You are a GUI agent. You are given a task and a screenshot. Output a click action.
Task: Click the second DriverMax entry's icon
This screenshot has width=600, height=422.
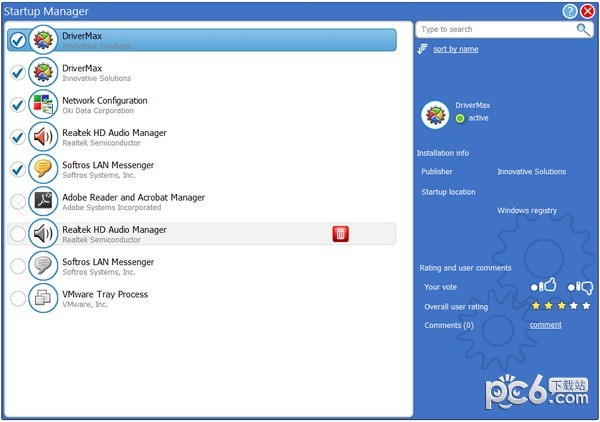[43, 72]
